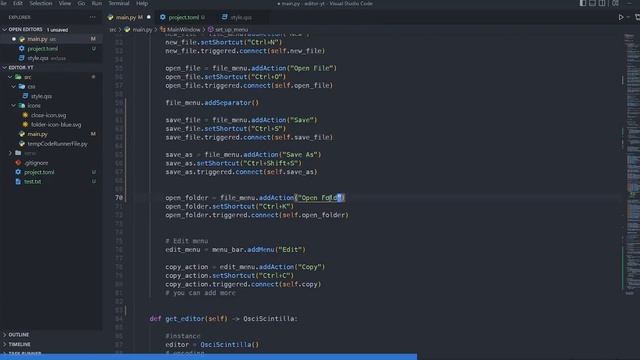Click the test.txt document icon

click(x=18, y=181)
